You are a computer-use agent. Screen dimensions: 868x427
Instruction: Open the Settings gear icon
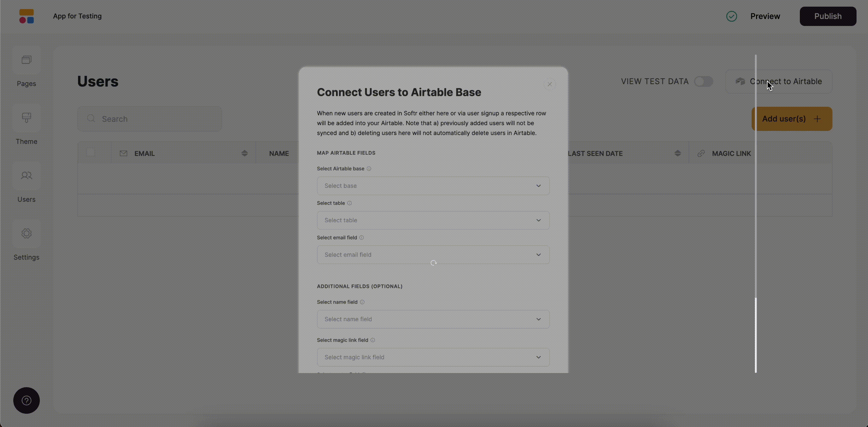point(26,233)
